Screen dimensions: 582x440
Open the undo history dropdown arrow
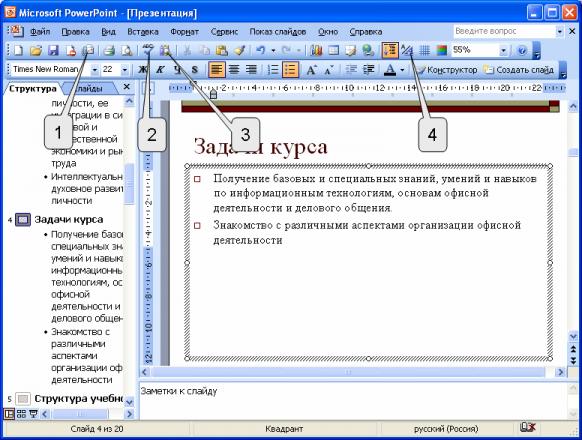click(273, 50)
